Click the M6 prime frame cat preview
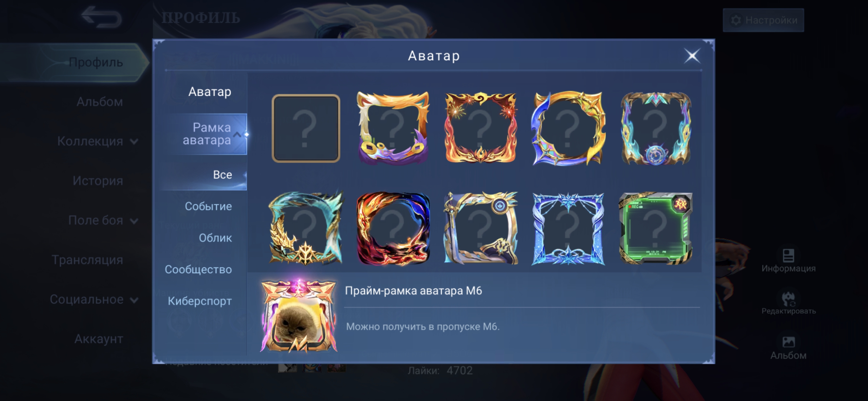The height and width of the screenshot is (401, 868). click(x=298, y=316)
